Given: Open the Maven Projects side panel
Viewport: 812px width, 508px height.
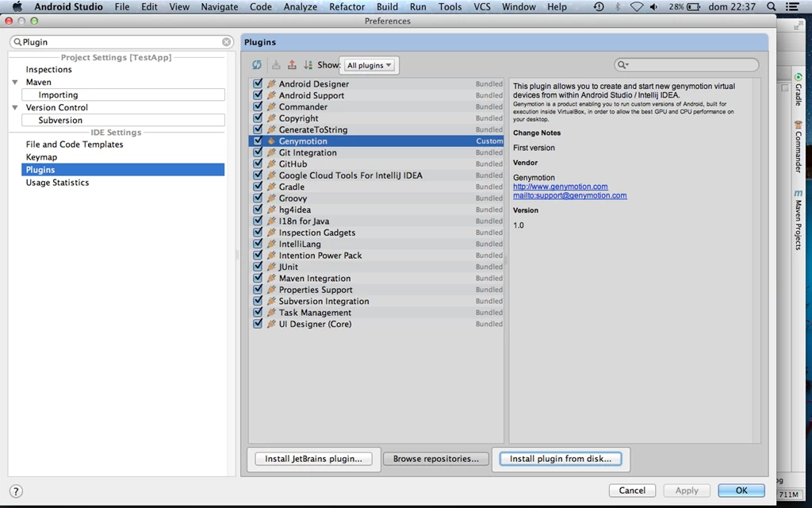Looking at the screenshot, I should [x=798, y=220].
